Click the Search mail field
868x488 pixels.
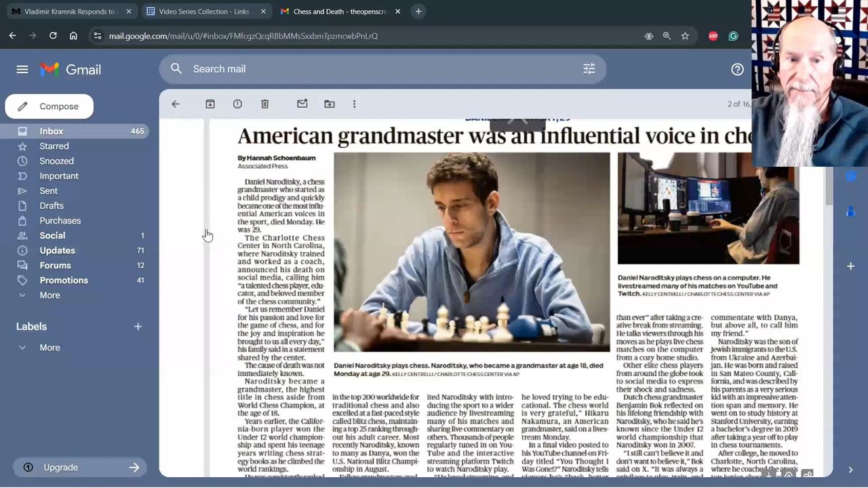click(x=380, y=68)
